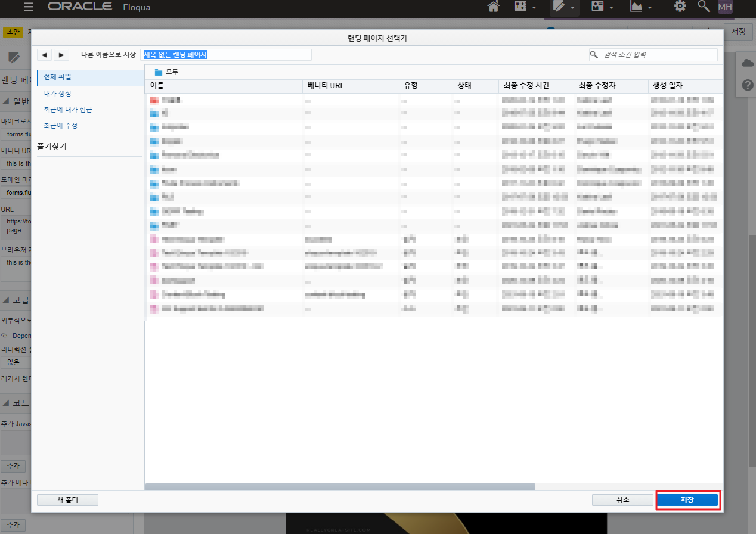Screen dimensions: 756x534
Task: Click the 저장 button in background editor toolbar
Action: pos(738,32)
